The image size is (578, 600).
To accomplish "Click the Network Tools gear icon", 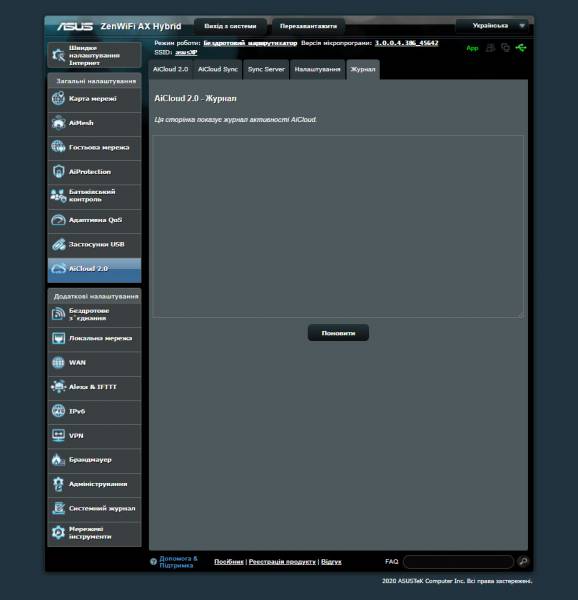I will (x=58, y=533).
